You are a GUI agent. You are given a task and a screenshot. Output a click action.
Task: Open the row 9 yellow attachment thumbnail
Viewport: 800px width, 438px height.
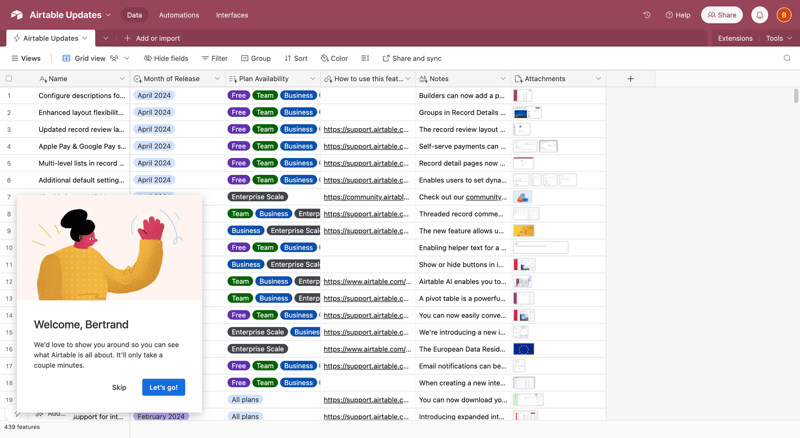523,230
